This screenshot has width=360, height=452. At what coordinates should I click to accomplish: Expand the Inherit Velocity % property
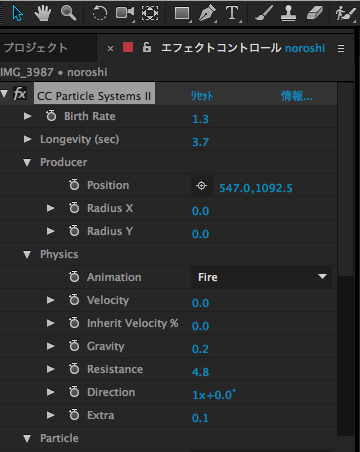(50, 323)
